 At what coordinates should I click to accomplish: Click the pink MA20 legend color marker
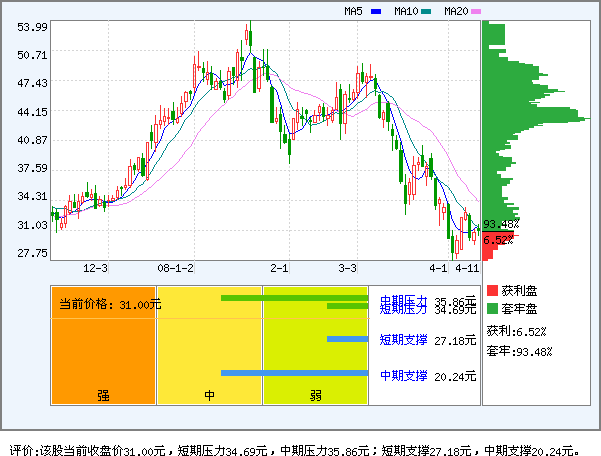tap(475, 11)
